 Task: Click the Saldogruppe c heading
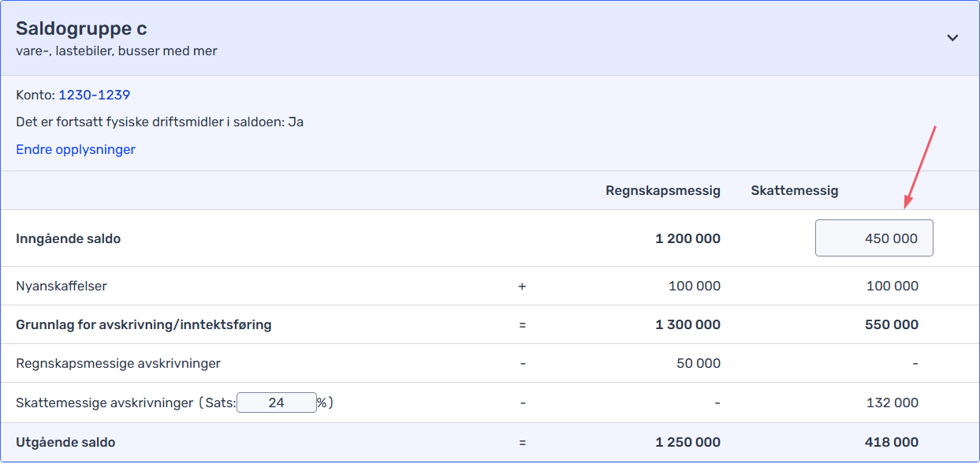coord(81,29)
